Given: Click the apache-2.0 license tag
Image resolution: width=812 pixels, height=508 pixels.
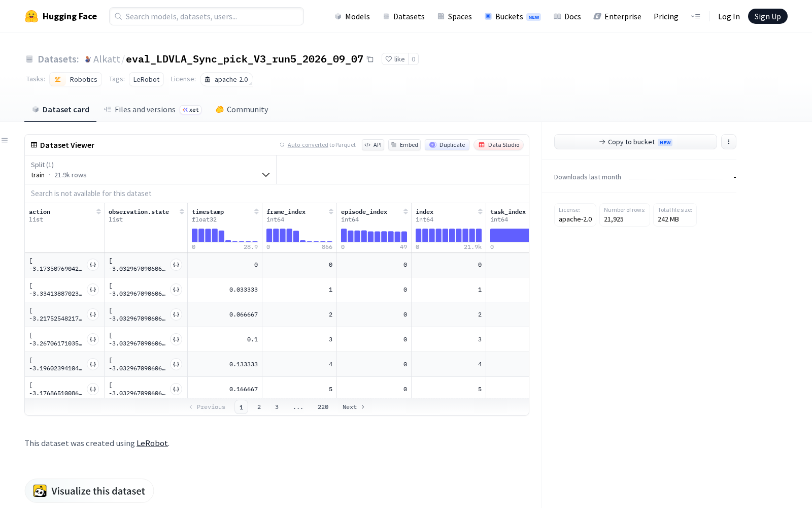Looking at the screenshot, I should tap(226, 79).
